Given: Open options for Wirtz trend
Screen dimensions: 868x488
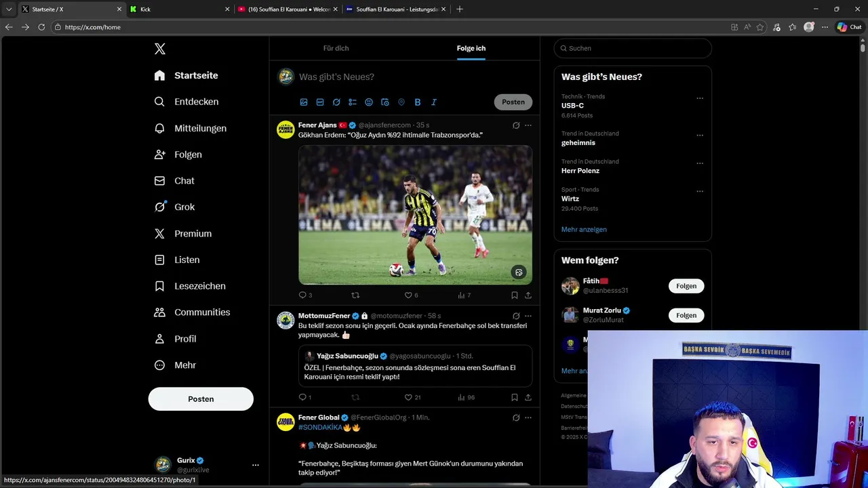Looking at the screenshot, I should point(700,192).
